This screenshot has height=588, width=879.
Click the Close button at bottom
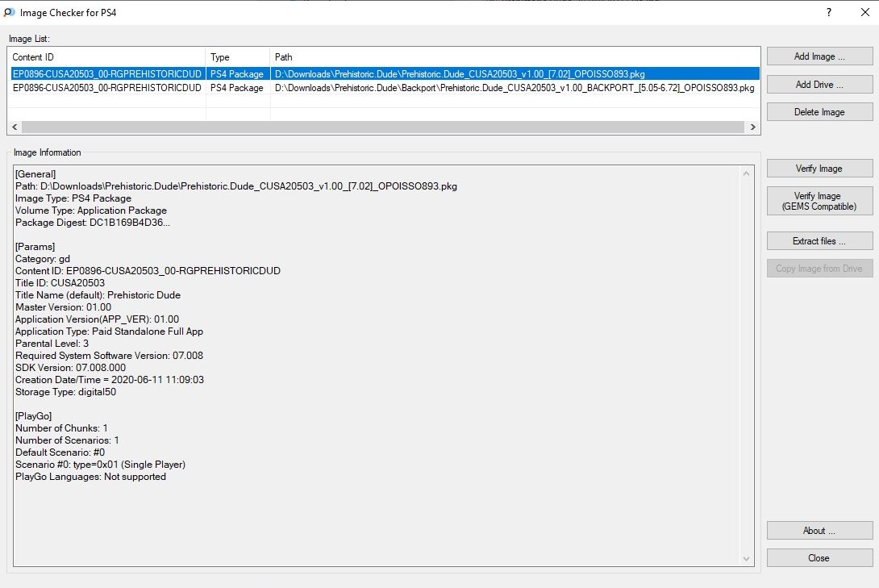pyautogui.click(x=819, y=558)
